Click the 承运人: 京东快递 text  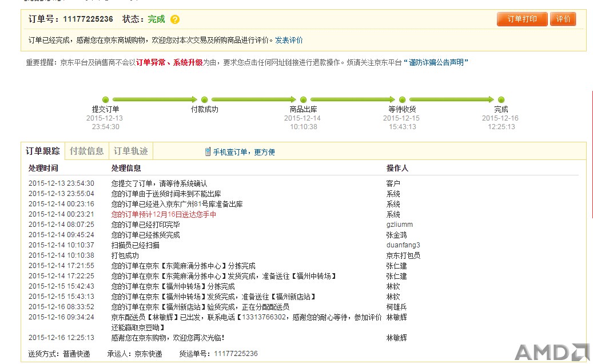click(134, 354)
